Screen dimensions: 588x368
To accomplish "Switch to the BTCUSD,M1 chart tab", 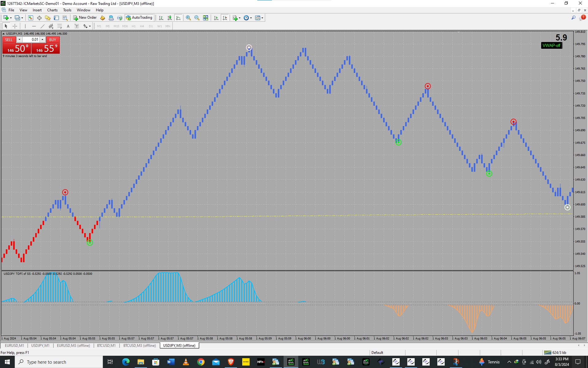I will [106, 346].
